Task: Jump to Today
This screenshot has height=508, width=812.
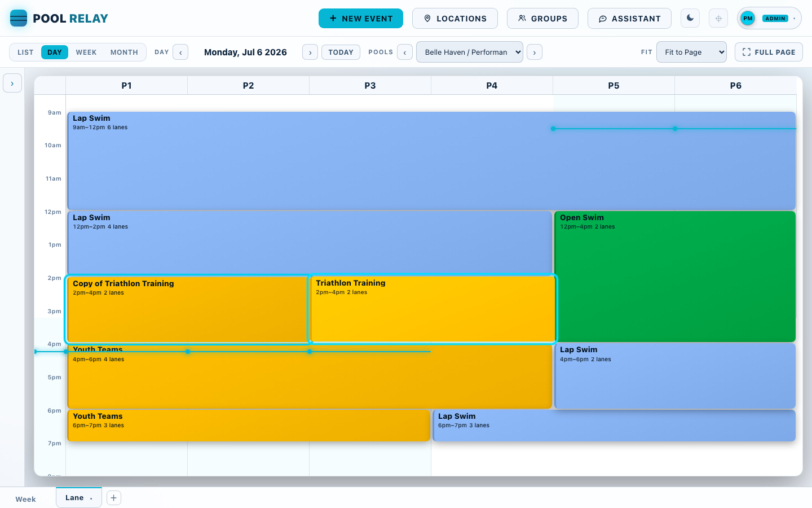Action: pyautogui.click(x=341, y=52)
